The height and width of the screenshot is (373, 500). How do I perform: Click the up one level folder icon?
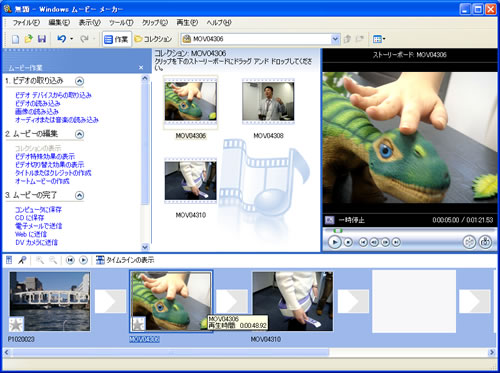(347, 39)
